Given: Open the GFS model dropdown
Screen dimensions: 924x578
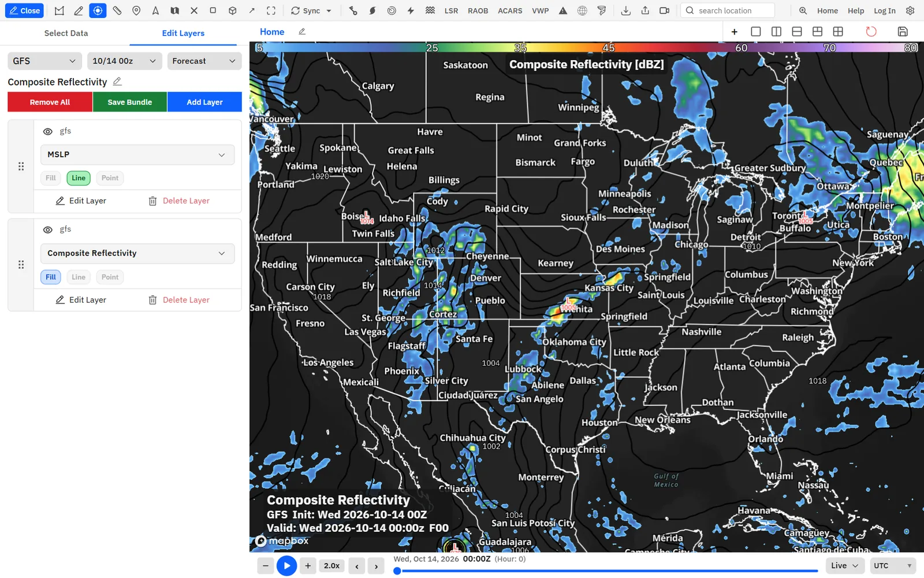Looking at the screenshot, I should (44, 61).
